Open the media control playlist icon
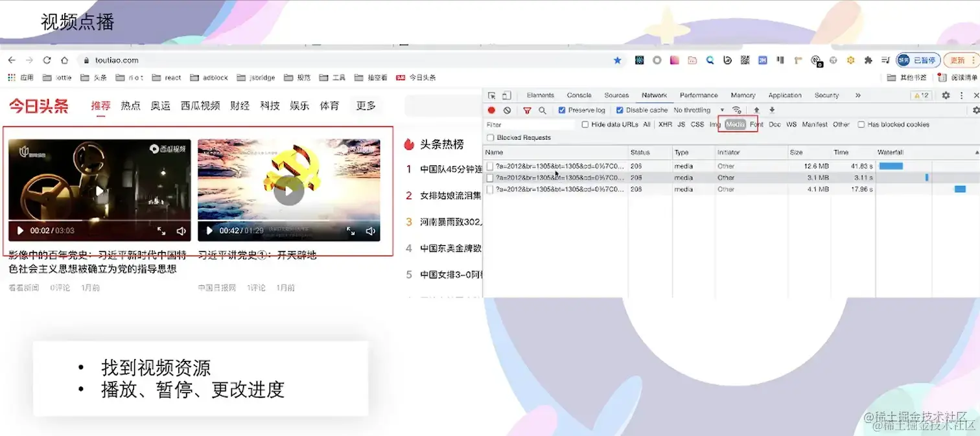This screenshot has width=980, height=436. click(x=885, y=60)
